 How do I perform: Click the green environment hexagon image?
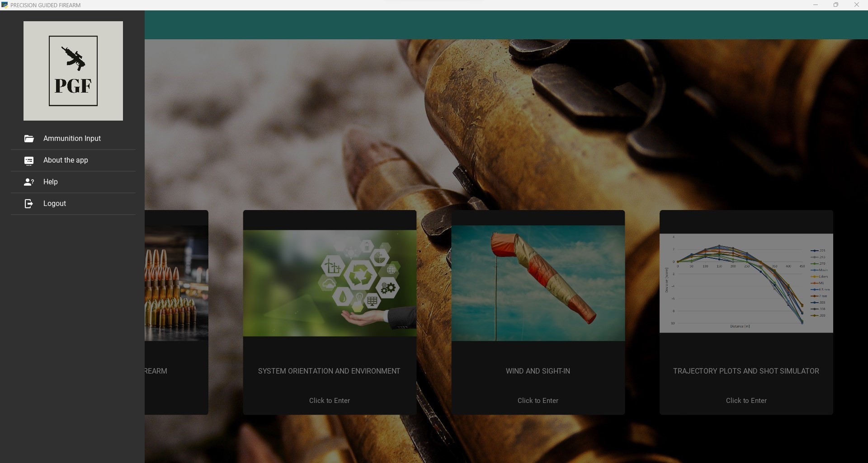tap(330, 283)
